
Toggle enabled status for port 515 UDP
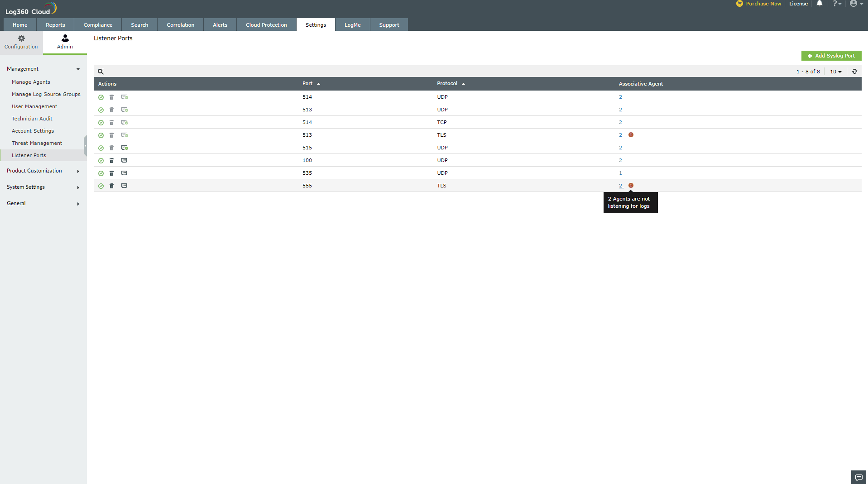point(101,148)
